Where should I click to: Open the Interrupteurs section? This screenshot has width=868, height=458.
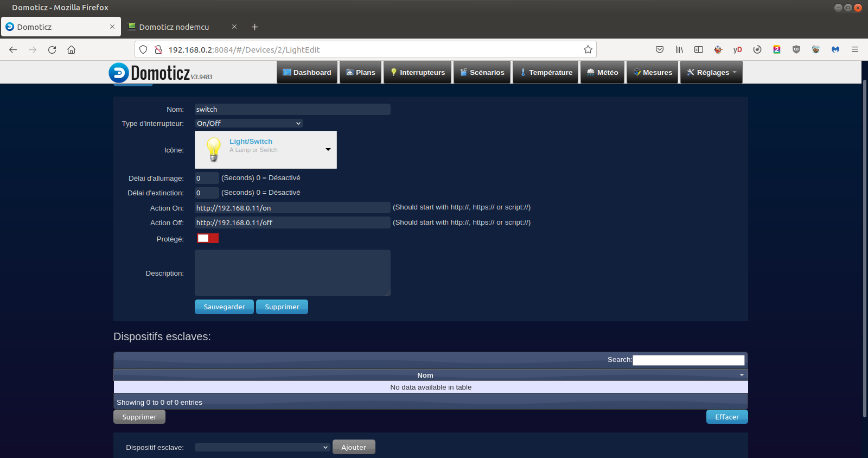(x=417, y=72)
